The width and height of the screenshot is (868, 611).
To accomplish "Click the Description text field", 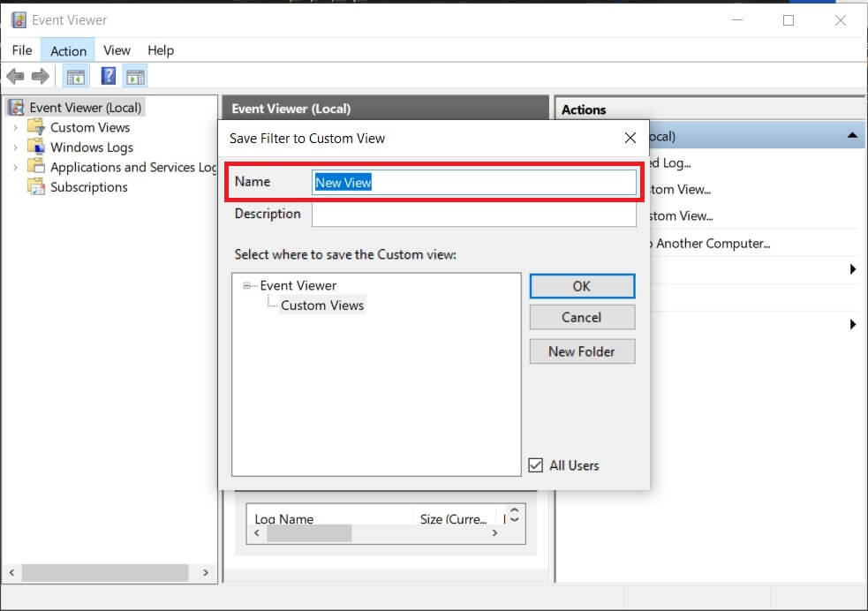I will click(x=473, y=215).
